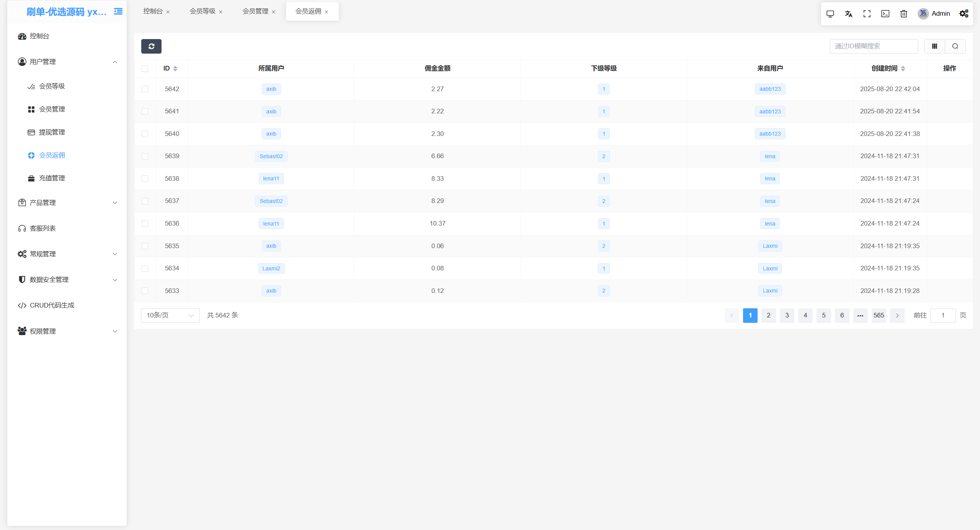Click the column grid view icon
The height and width of the screenshot is (530, 980).
pyautogui.click(x=934, y=46)
